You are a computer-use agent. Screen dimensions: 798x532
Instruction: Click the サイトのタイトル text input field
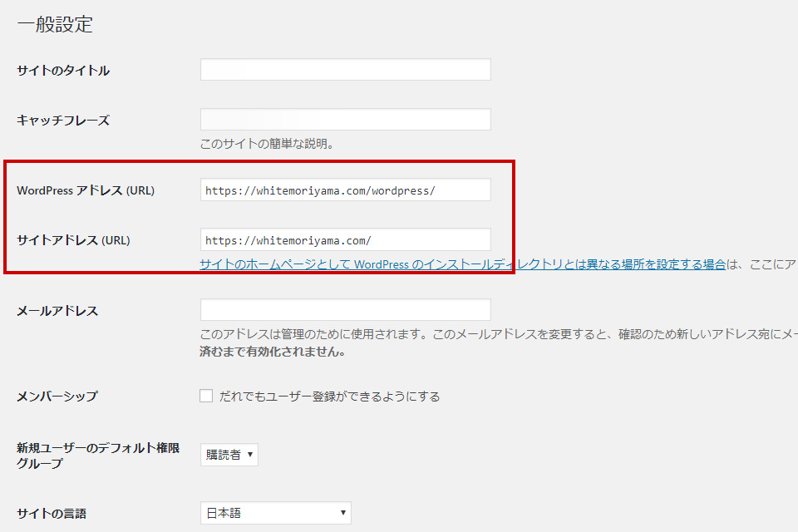click(x=345, y=70)
